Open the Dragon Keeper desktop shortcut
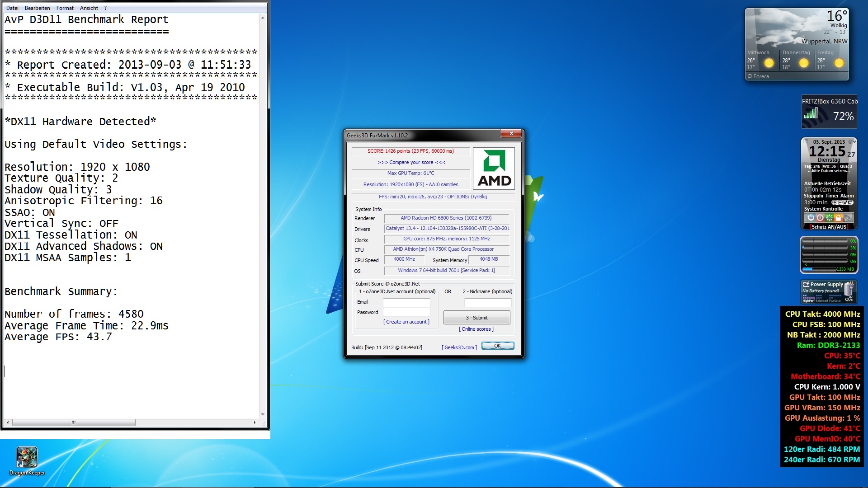The image size is (868, 488). 27,457
